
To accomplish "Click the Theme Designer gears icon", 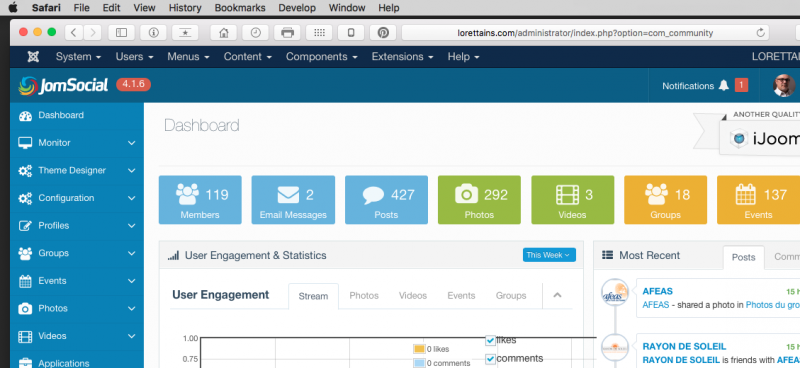I will [x=25, y=170].
